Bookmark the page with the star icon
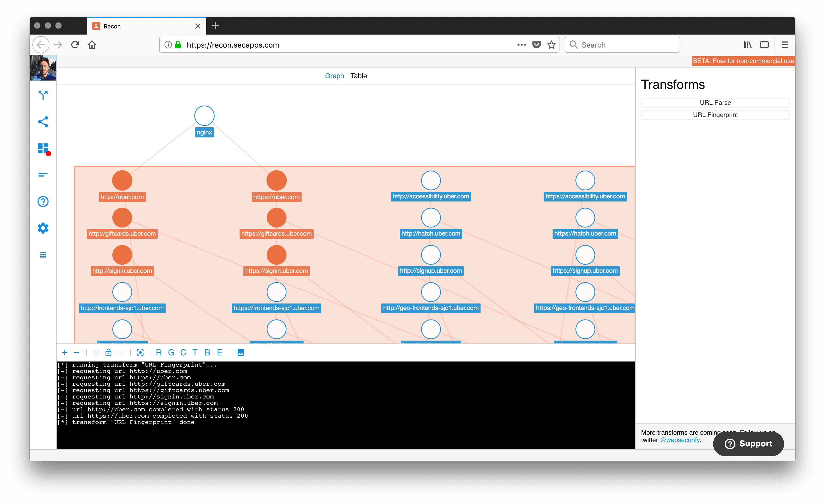 pyautogui.click(x=552, y=45)
